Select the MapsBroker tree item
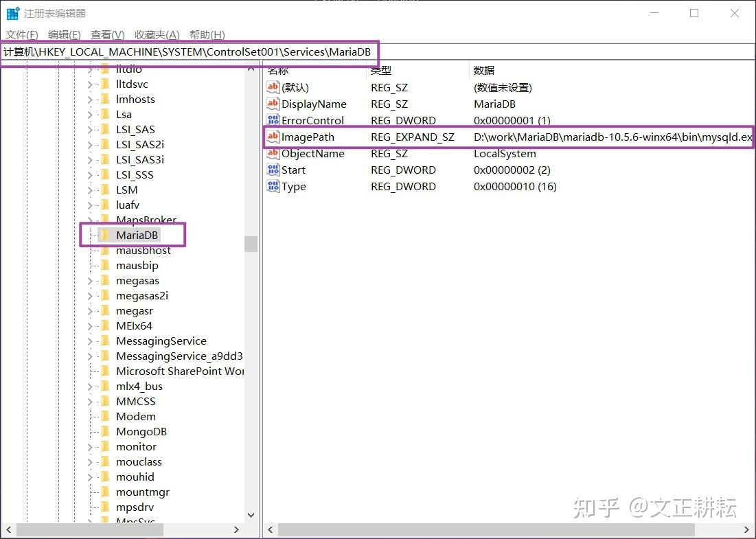The image size is (756, 539). pos(146,220)
